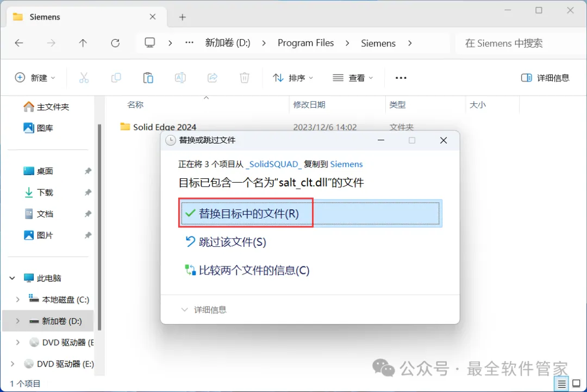587x392 pixels.
Task: Expand chevron after Siemens in address bar
Action: point(410,43)
